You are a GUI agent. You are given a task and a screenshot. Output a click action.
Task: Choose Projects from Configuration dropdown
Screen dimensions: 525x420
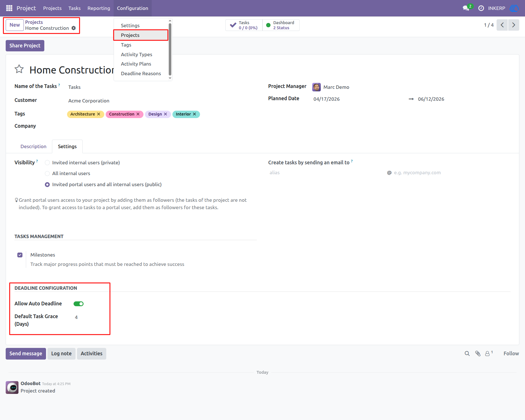pos(141,35)
